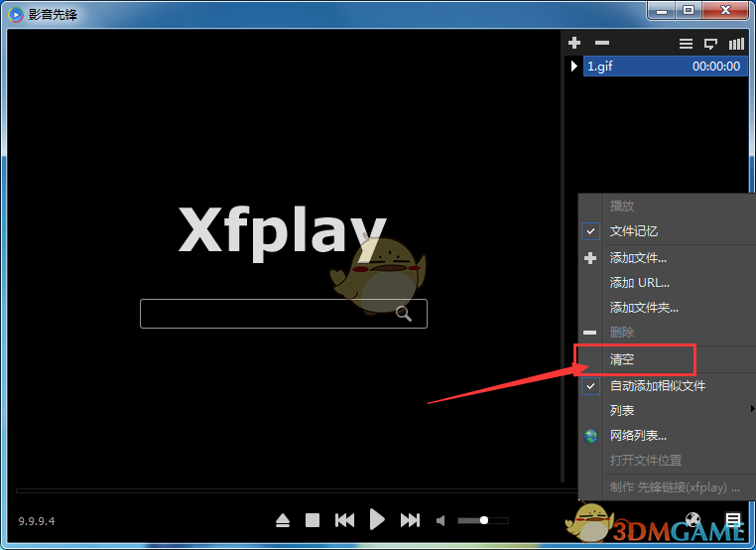Screen dimensions: 756x550
Task: Click the playback progress bar
Action: 297,490
